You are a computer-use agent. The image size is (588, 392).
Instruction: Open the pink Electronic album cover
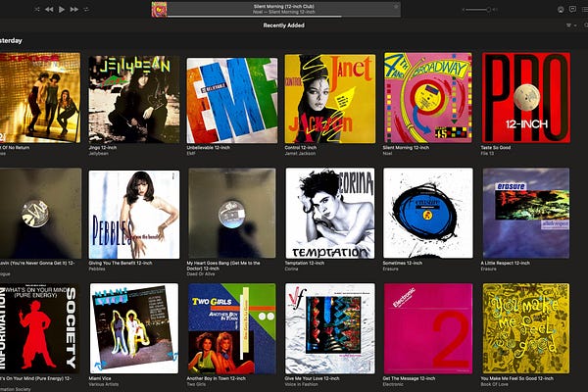click(428, 328)
